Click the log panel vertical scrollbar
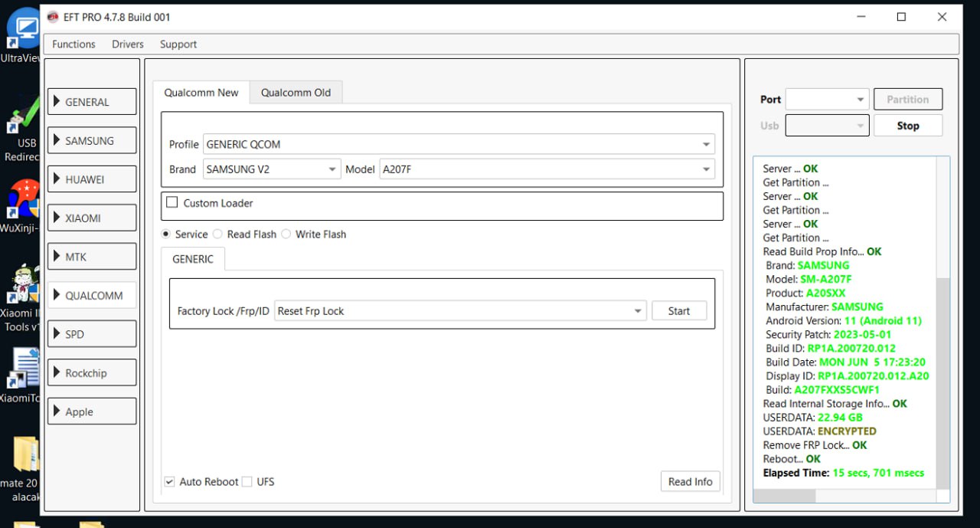This screenshot has width=980, height=528. tap(942, 383)
